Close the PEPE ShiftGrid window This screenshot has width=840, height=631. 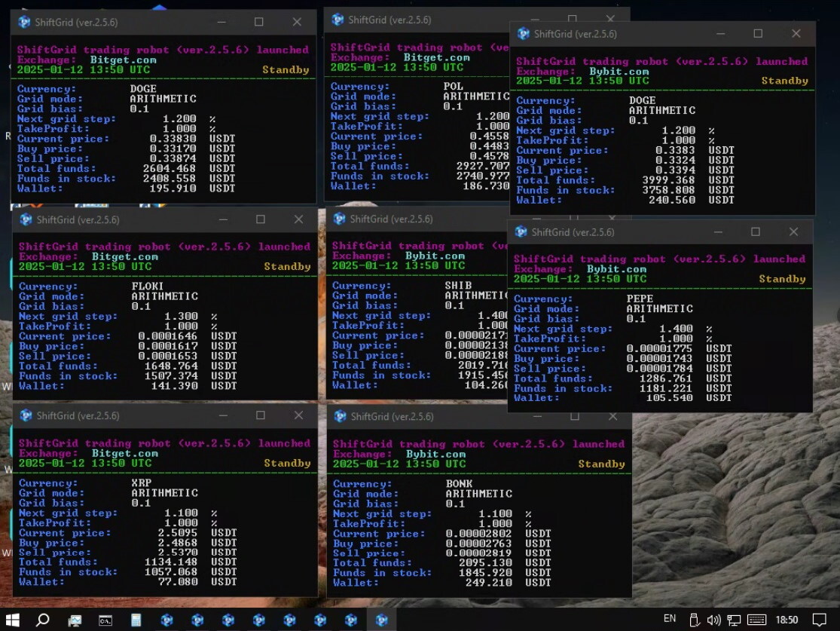pyautogui.click(x=793, y=232)
